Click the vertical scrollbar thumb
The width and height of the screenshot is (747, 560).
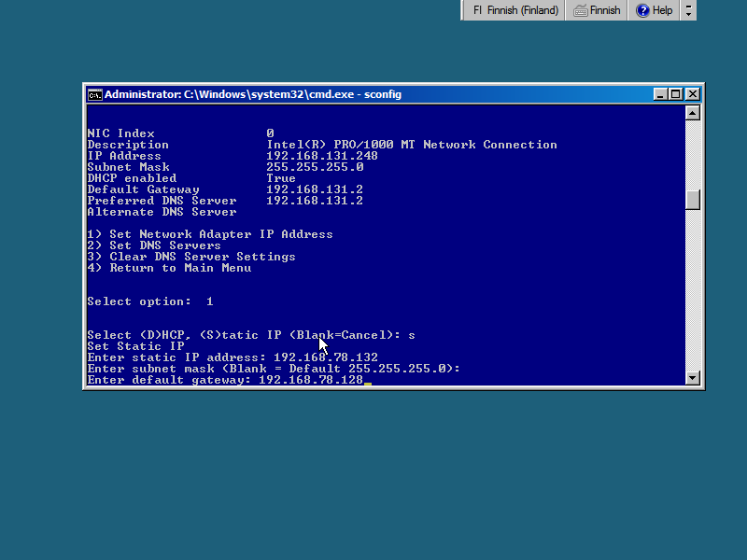tap(692, 200)
